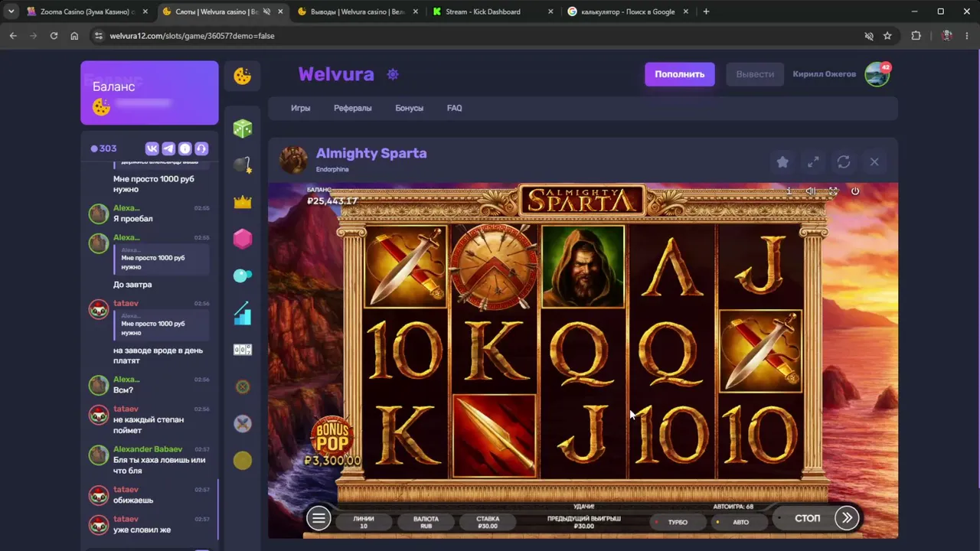Expand the game to fullscreen
980x551 pixels.
pyautogui.click(x=813, y=161)
